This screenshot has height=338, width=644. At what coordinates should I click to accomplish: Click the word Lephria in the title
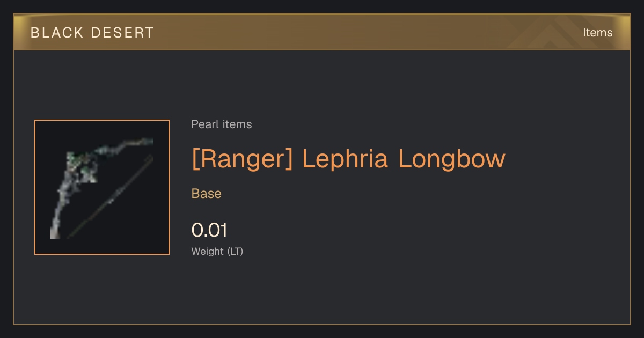[x=345, y=159]
